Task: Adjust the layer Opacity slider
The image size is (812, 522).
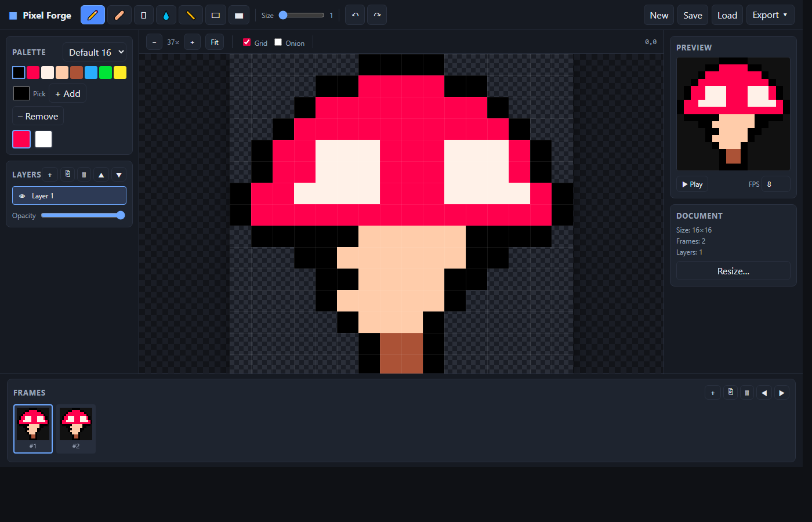Action: 83,215
